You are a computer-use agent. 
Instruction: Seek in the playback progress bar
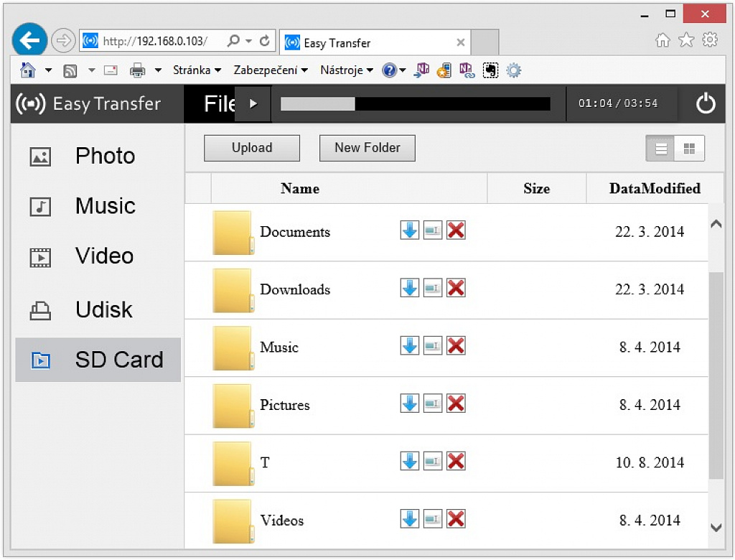click(416, 103)
